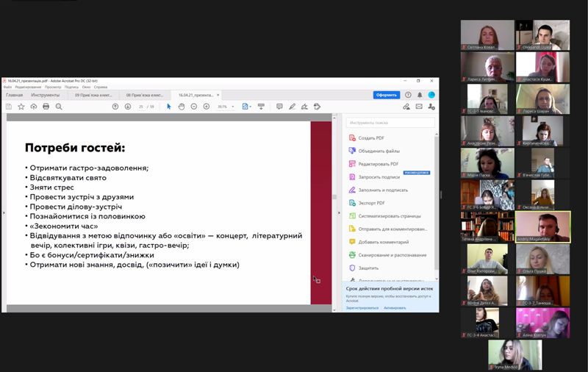Go to previous page with up arrow icon
The width and height of the screenshot is (588, 372).
115,107
